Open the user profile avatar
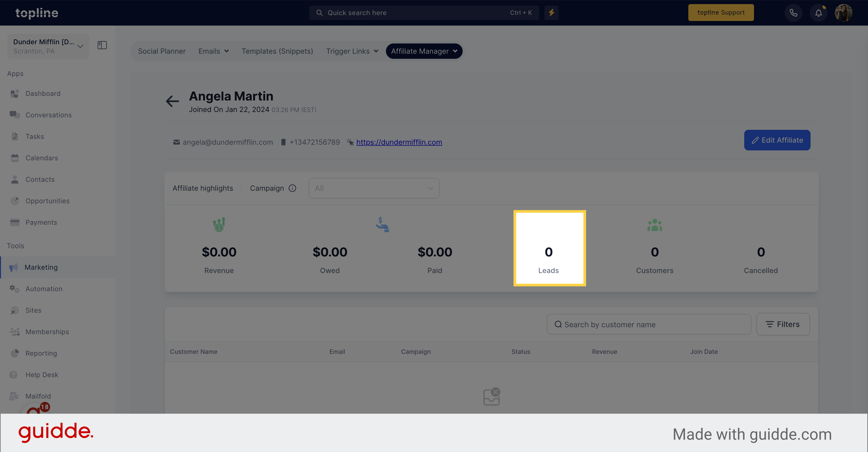The image size is (868, 452). click(x=843, y=13)
